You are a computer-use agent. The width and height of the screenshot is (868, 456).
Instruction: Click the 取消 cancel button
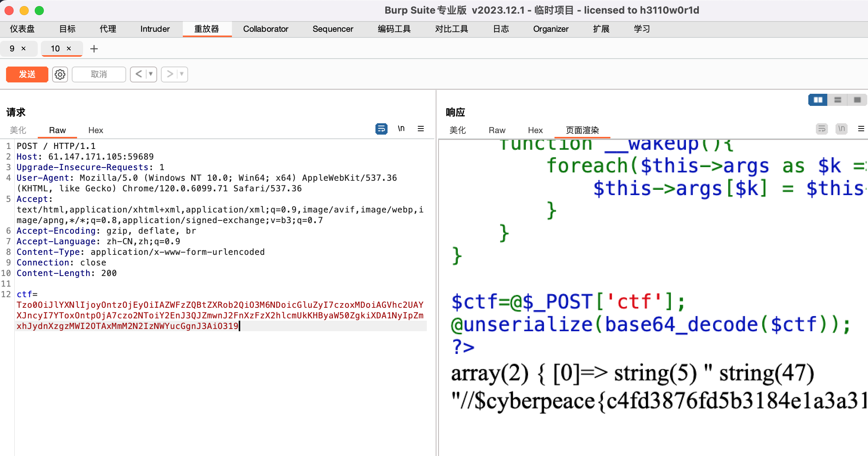[x=99, y=74]
